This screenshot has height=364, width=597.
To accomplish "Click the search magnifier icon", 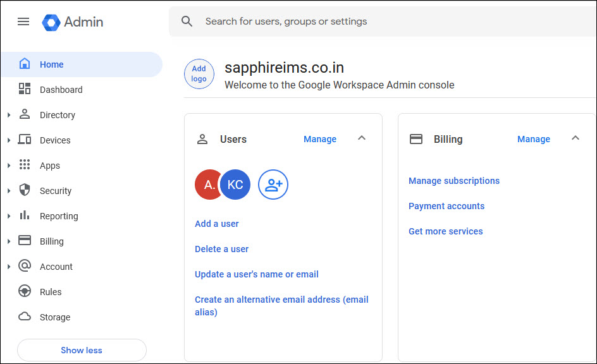I will click(x=187, y=21).
